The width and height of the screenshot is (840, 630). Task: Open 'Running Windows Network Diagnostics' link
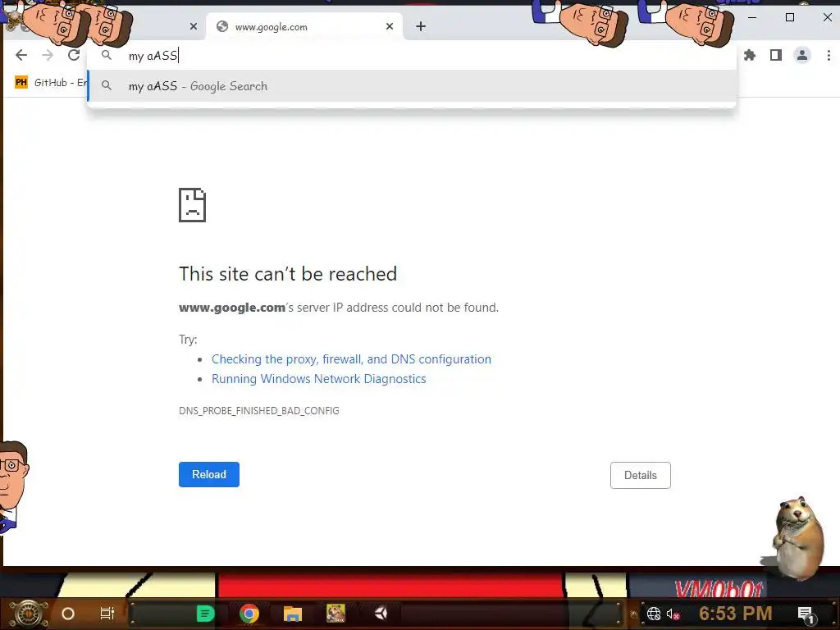pos(319,379)
